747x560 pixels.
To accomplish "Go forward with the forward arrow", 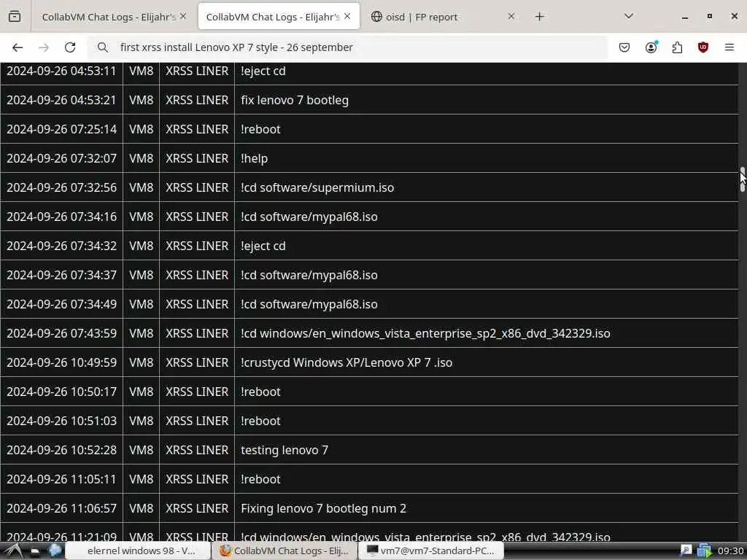I will click(x=44, y=47).
